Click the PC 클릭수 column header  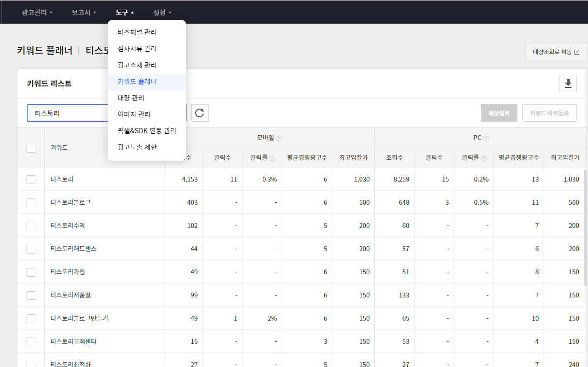[434, 157]
